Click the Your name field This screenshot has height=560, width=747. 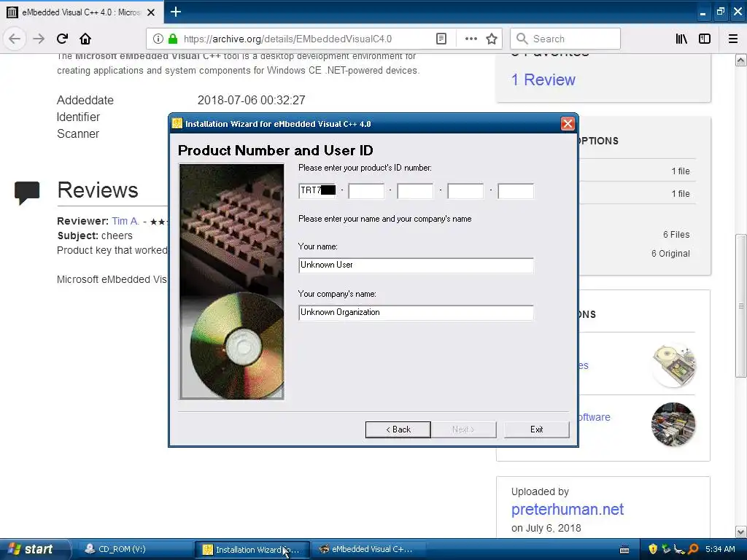[416, 265]
